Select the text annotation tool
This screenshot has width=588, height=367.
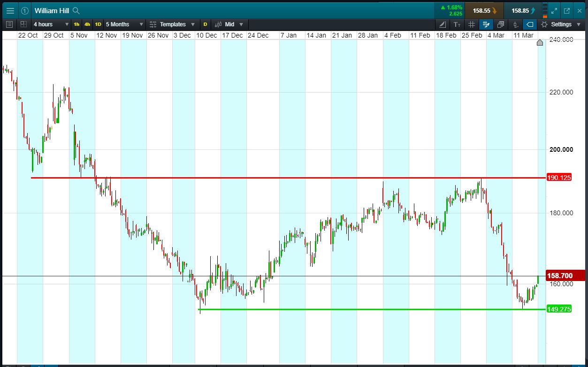457,24
